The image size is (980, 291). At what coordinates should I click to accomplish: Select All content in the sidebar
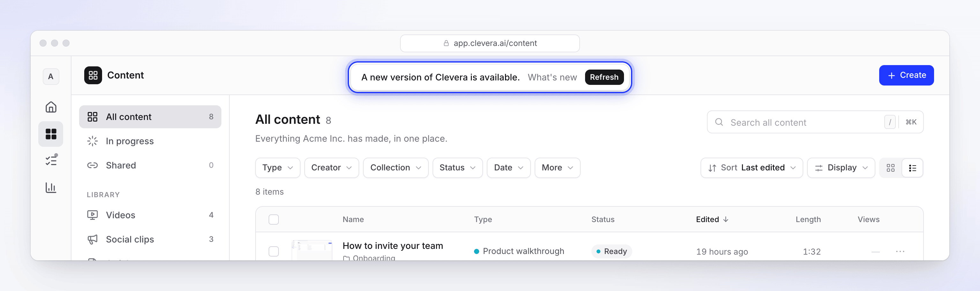coord(150,117)
